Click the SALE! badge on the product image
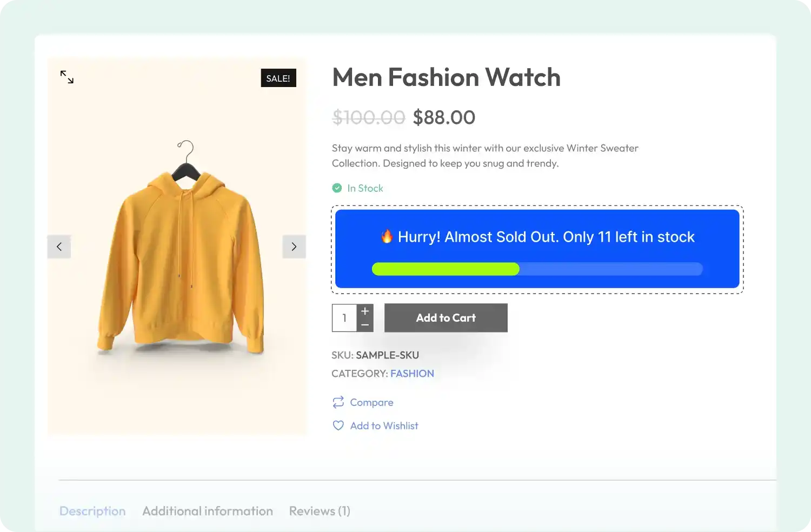This screenshot has width=811, height=532. [x=278, y=78]
